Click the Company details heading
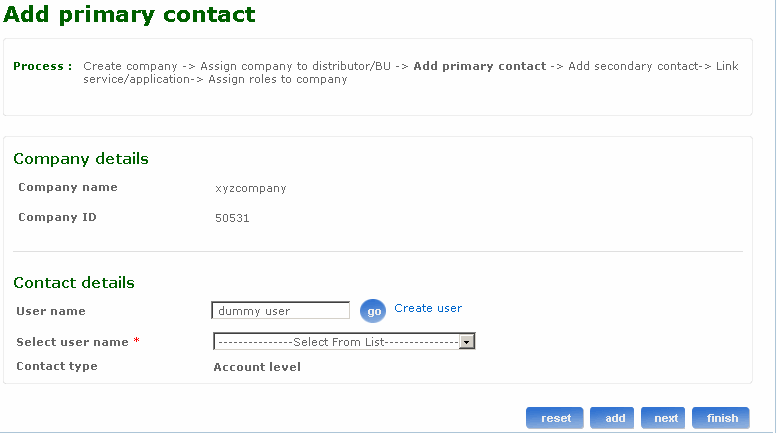 point(81,159)
